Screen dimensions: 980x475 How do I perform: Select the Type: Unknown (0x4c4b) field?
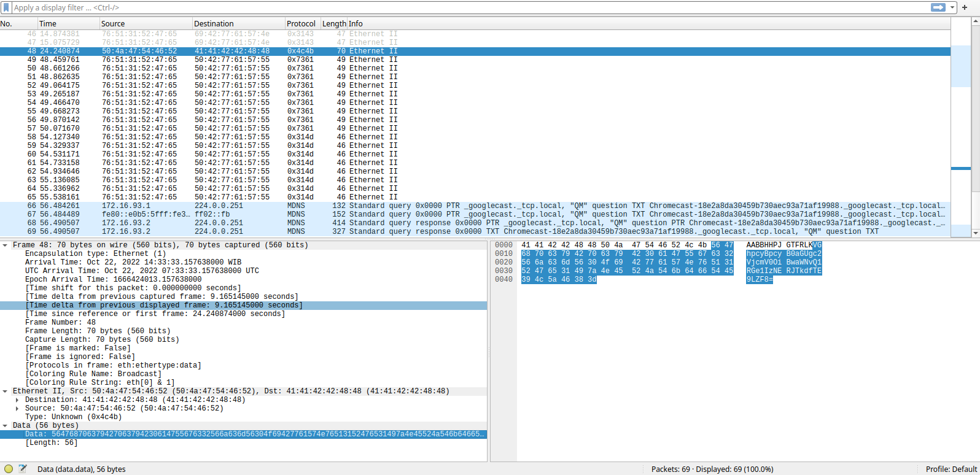coord(73,417)
